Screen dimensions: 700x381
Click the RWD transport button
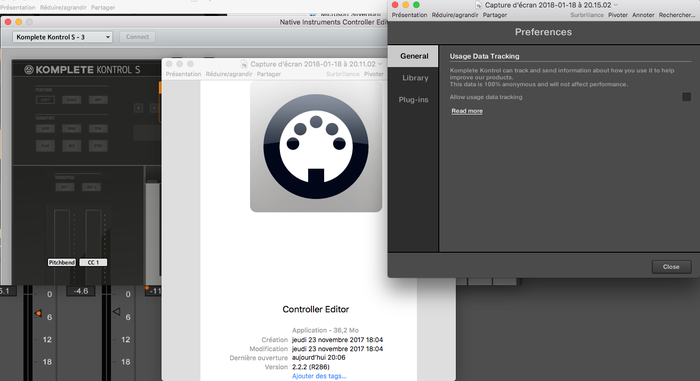pyautogui.click(x=71, y=129)
